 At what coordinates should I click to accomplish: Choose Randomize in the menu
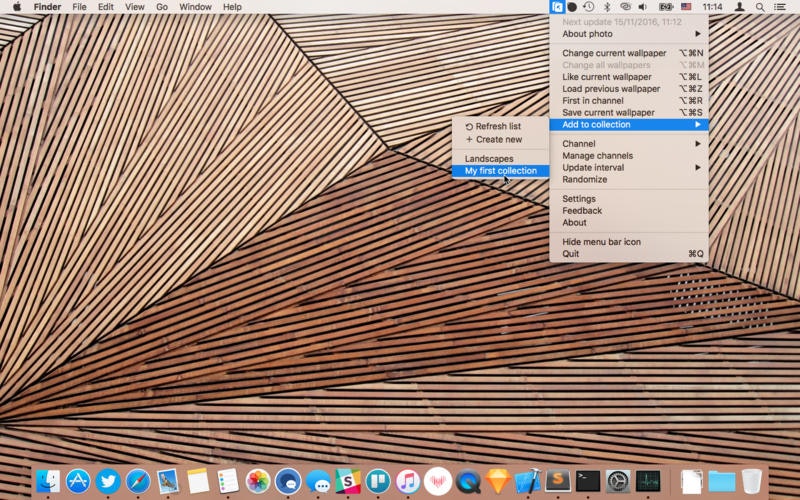584,180
